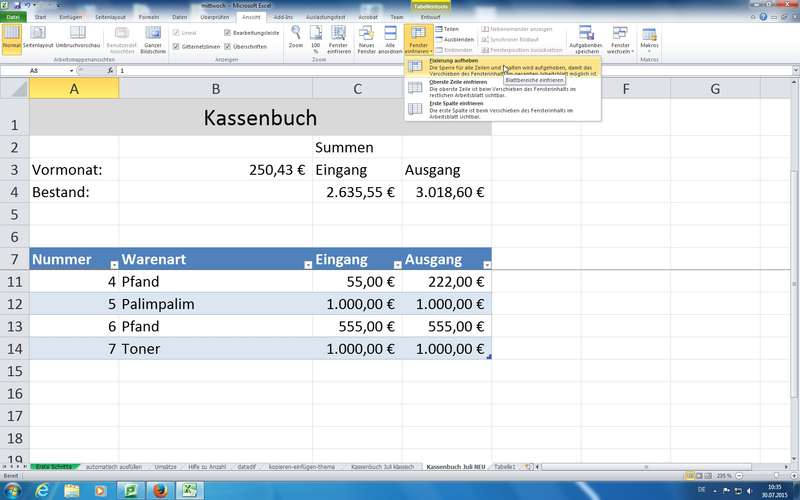
Task: Click the insert new worksheet tab icon
Action: (529, 467)
